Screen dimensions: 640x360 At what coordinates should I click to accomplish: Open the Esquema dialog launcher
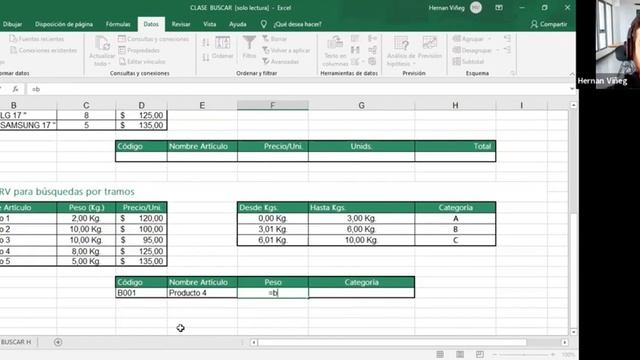click(513, 73)
